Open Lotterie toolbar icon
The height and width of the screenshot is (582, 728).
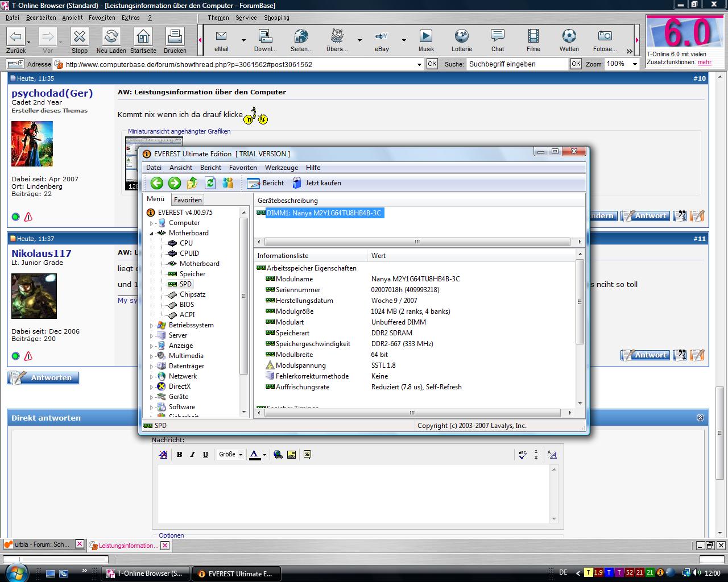point(462,41)
